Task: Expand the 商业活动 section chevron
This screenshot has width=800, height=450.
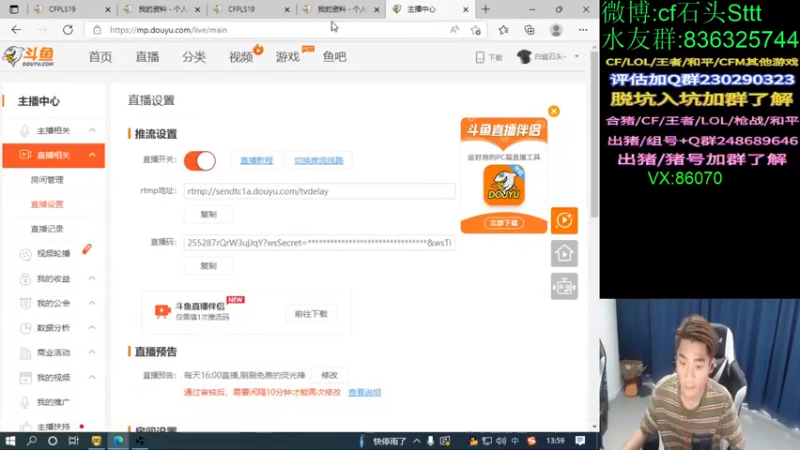Action: pos(92,352)
